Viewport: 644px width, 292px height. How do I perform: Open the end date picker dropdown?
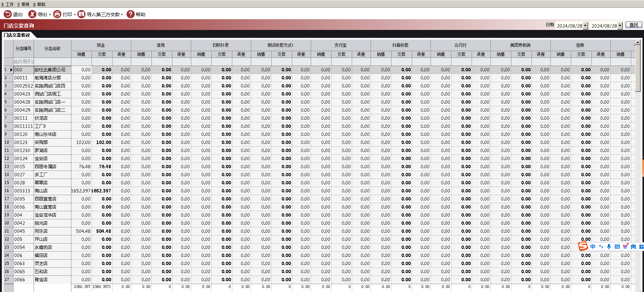pyautogui.click(x=620, y=26)
